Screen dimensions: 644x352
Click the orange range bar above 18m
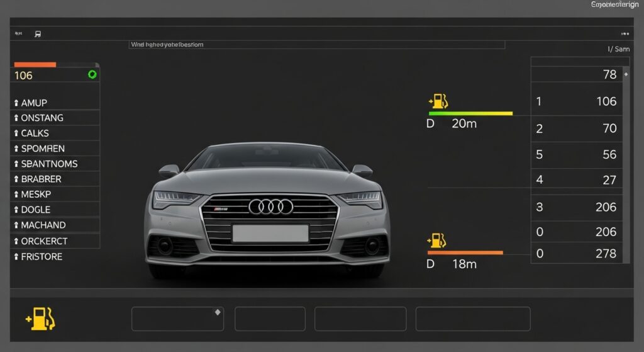[x=465, y=253]
